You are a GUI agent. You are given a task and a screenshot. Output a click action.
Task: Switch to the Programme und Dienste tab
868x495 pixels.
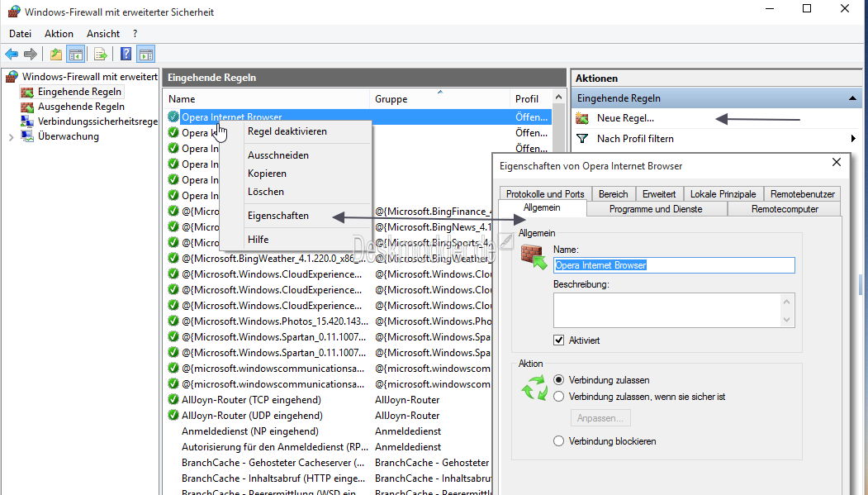656,209
